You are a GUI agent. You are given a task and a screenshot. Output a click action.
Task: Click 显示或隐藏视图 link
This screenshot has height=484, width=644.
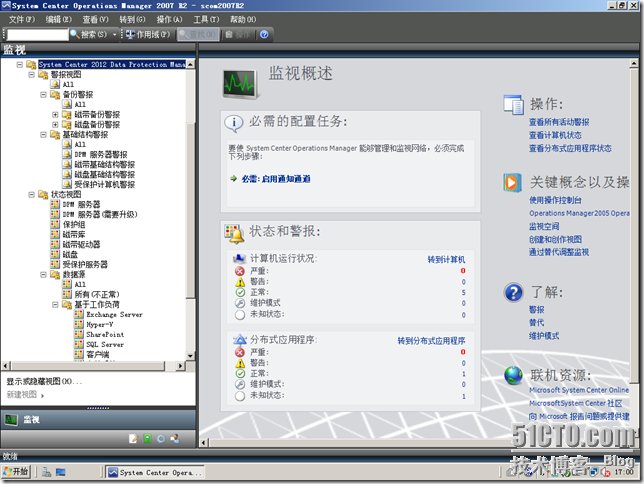tap(44, 381)
